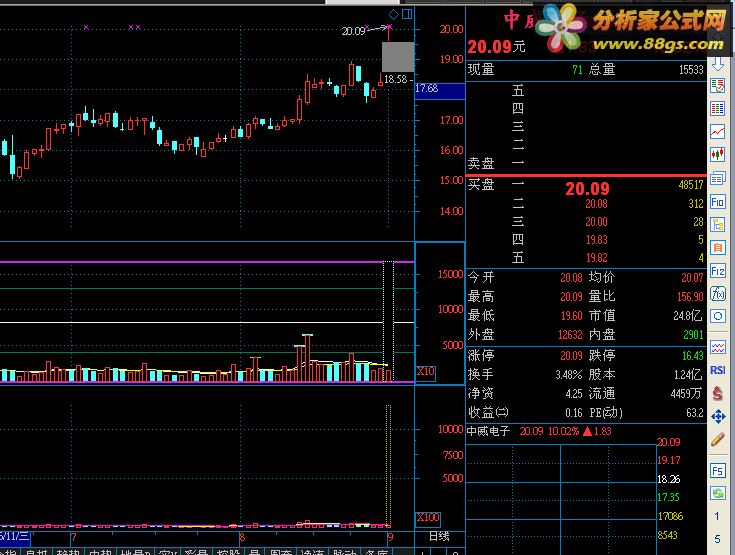Click the PE(动) value 63.2
The height and width of the screenshot is (555, 735).
695,413
